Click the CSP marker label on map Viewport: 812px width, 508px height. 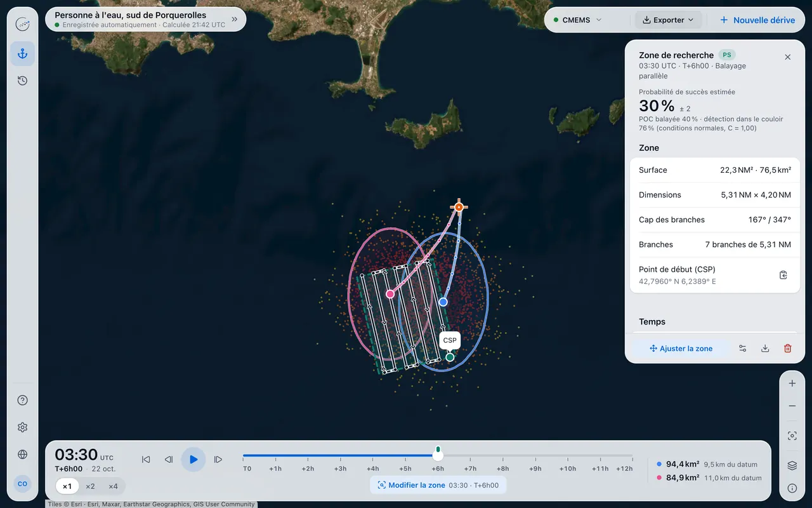pyautogui.click(x=450, y=340)
